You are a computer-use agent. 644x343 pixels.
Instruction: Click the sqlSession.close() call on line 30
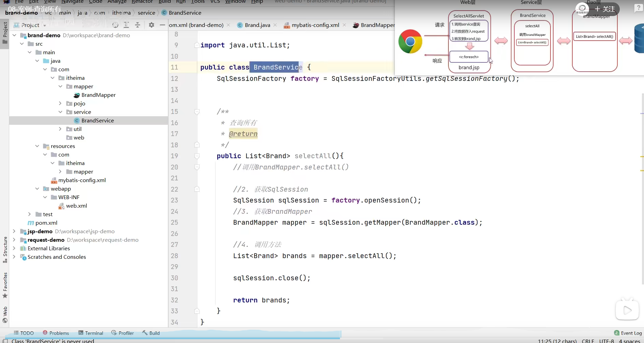[x=272, y=278]
